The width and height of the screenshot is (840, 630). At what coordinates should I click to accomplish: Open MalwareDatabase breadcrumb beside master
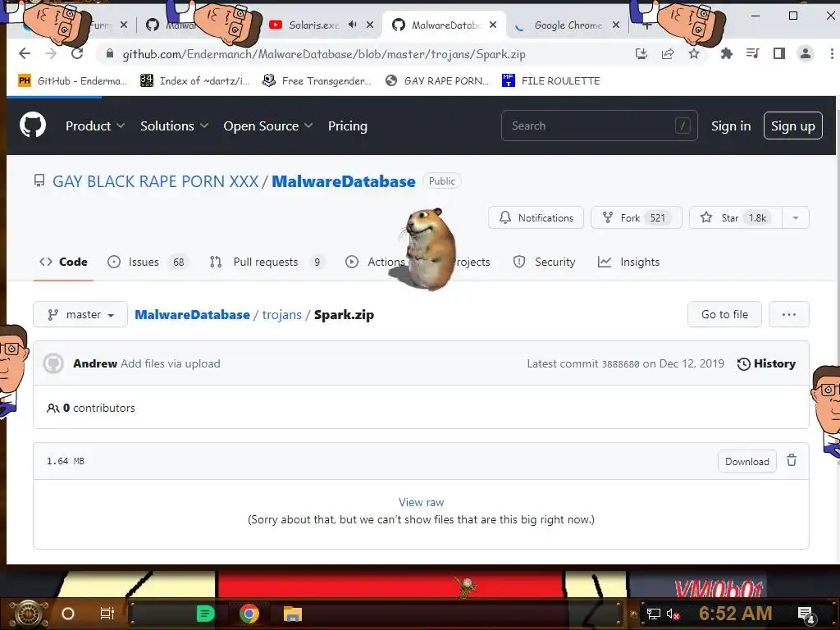click(192, 314)
